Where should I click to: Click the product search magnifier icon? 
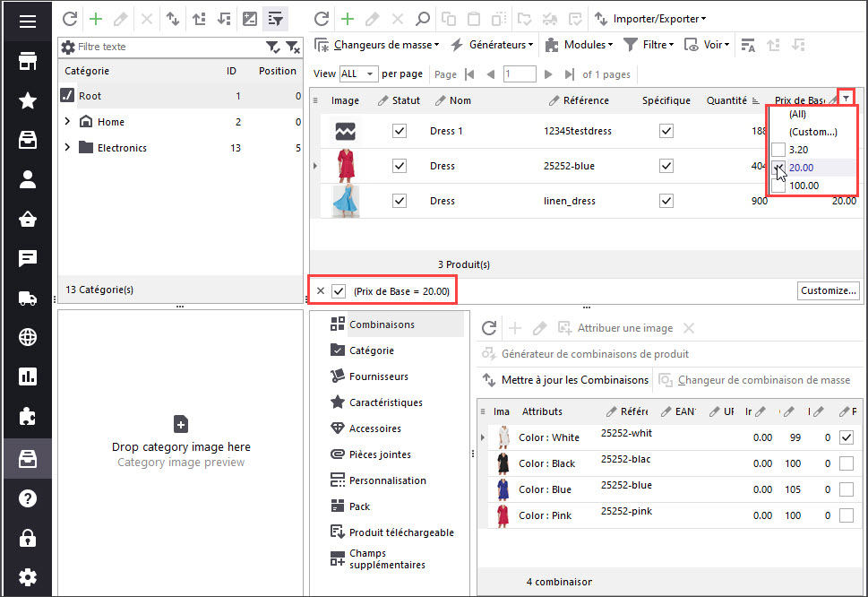423,19
